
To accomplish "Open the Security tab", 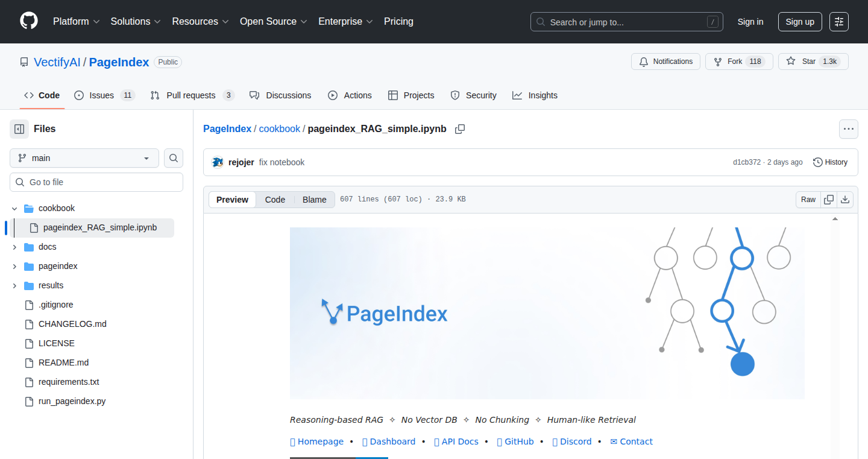I will click(473, 95).
